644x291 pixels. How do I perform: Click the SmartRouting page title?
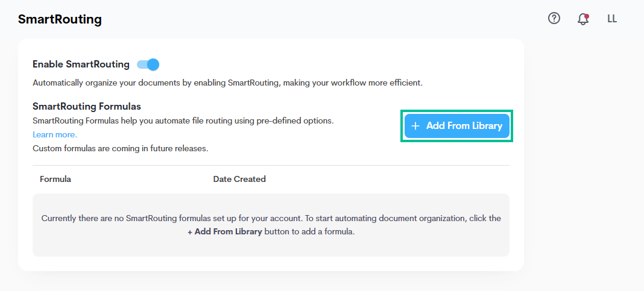tap(60, 19)
